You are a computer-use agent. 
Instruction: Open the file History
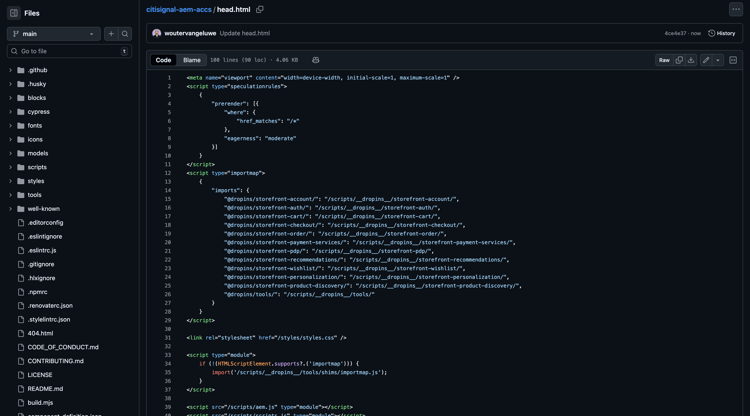[722, 33]
